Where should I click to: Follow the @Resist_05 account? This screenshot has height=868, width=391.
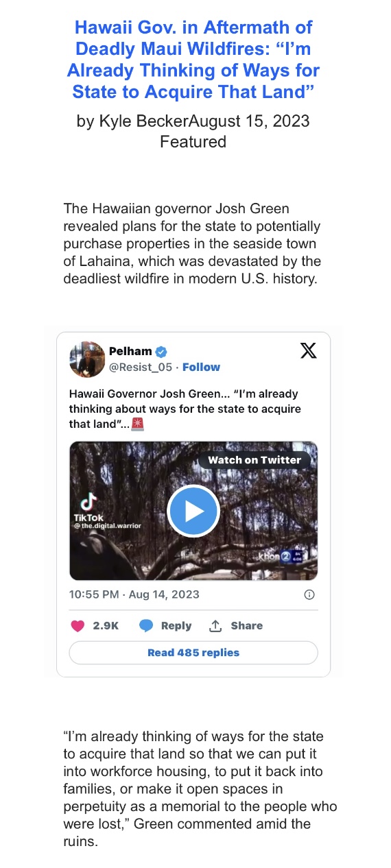tap(201, 367)
